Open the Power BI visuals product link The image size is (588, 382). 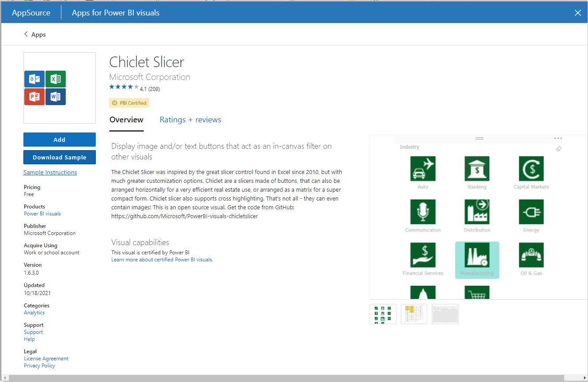[x=42, y=214]
